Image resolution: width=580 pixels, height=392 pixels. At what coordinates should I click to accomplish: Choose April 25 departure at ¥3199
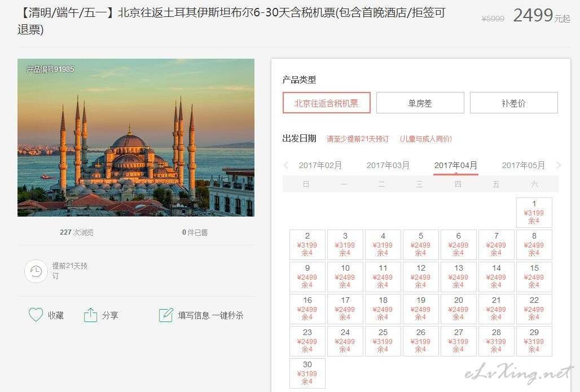pos(383,341)
